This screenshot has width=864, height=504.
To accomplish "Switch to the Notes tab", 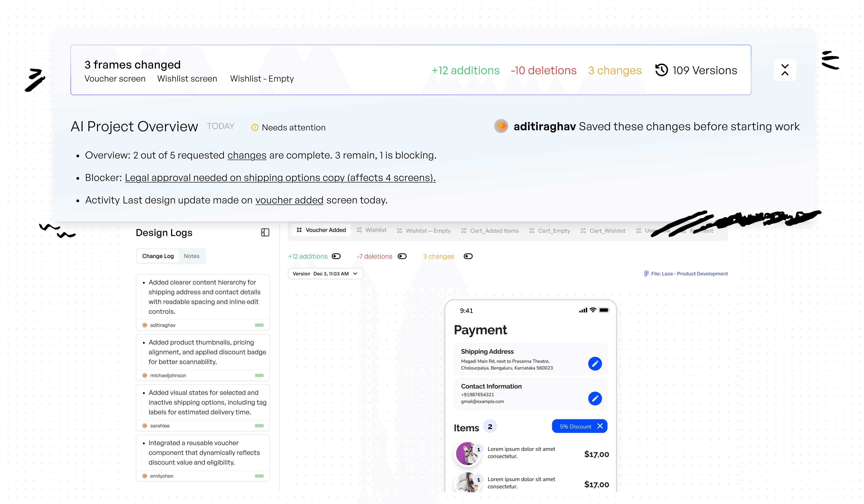I will click(x=191, y=256).
